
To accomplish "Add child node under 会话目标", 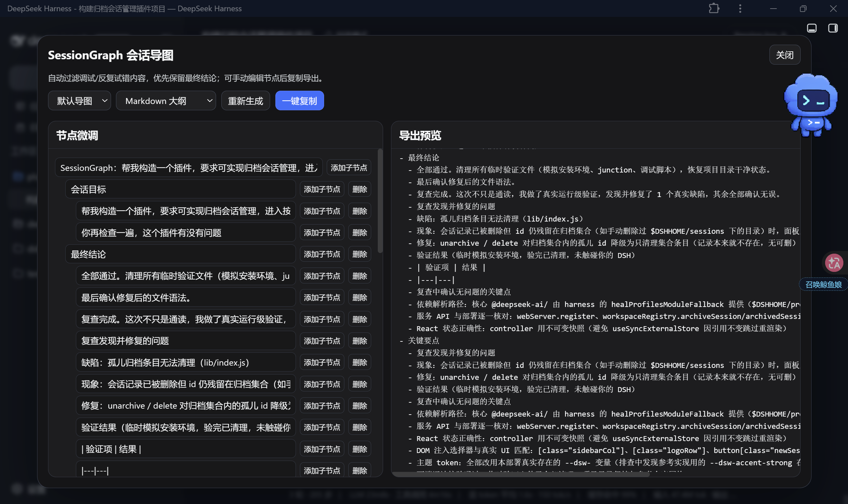I will [322, 189].
